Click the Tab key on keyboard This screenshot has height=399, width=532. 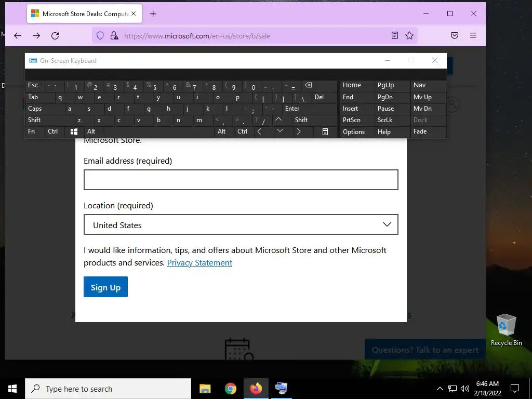pos(40,97)
